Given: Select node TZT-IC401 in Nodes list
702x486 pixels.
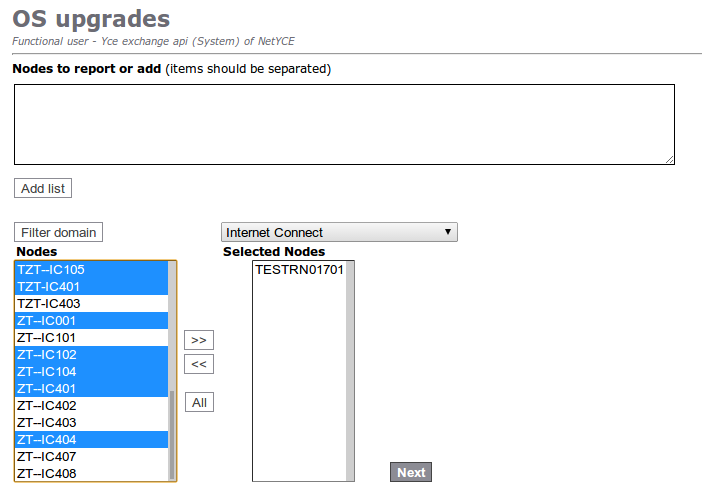Looking at the screenshot, I should [90, 287].
